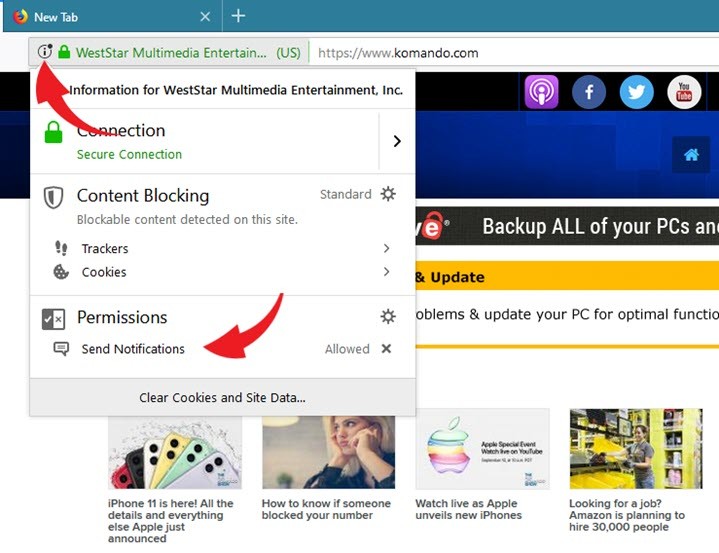Click the Firefox logo on the tab
This screenshot has width=719, height=553.
tap(20, 17)
